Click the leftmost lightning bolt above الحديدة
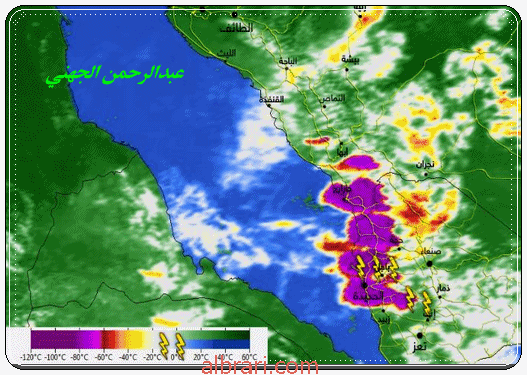527x375 pixels. 360,266
